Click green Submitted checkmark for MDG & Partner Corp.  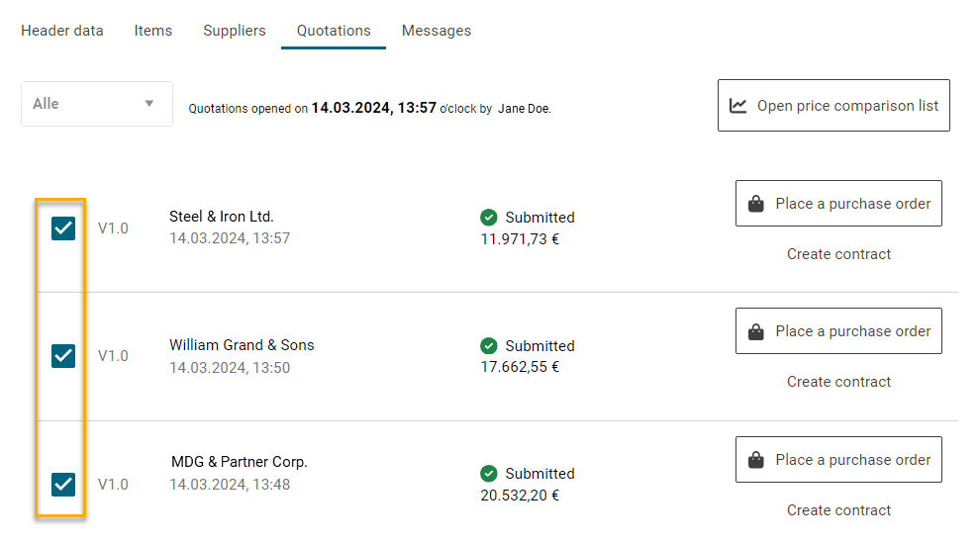(489, 474)
